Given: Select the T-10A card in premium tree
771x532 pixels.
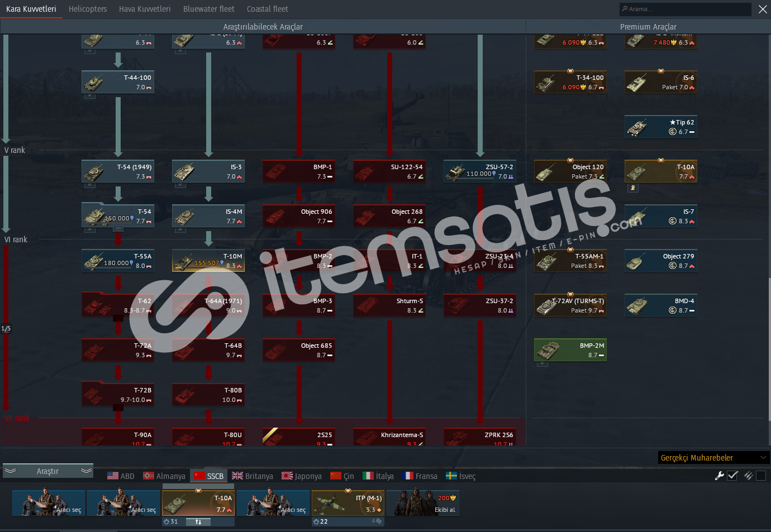Looking at the screenshot, I should (661, 171).
